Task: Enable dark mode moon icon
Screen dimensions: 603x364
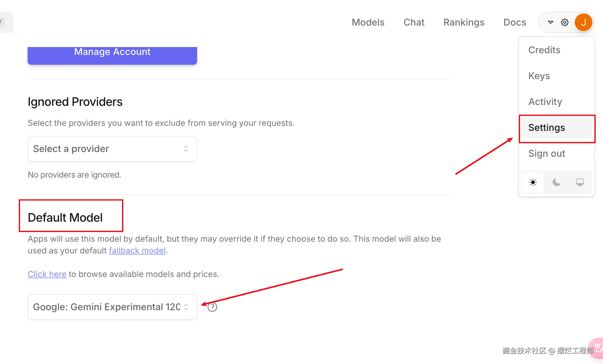Action: [x=556, y=182]
